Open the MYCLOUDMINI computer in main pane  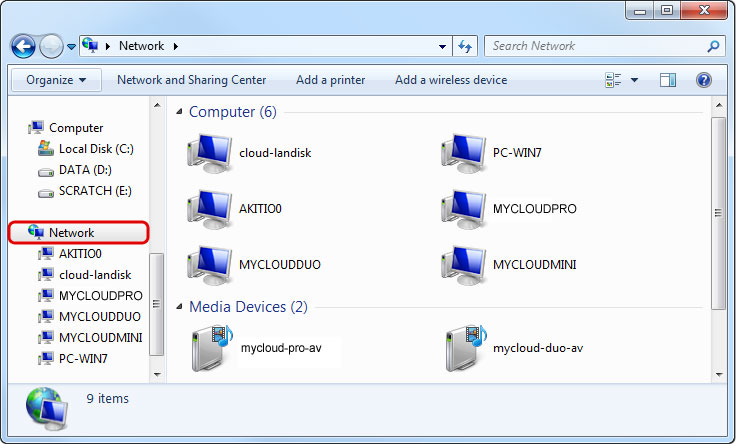[463, 265]
